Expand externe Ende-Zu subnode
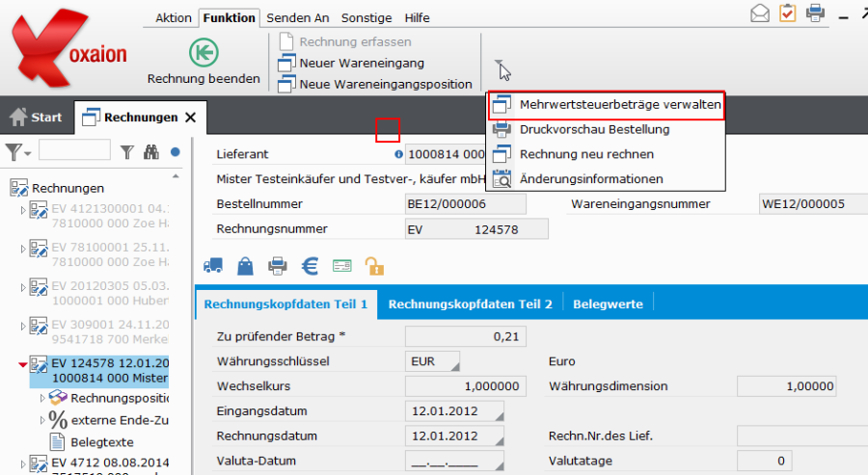The image size is (868, 475). pos(42,420)
